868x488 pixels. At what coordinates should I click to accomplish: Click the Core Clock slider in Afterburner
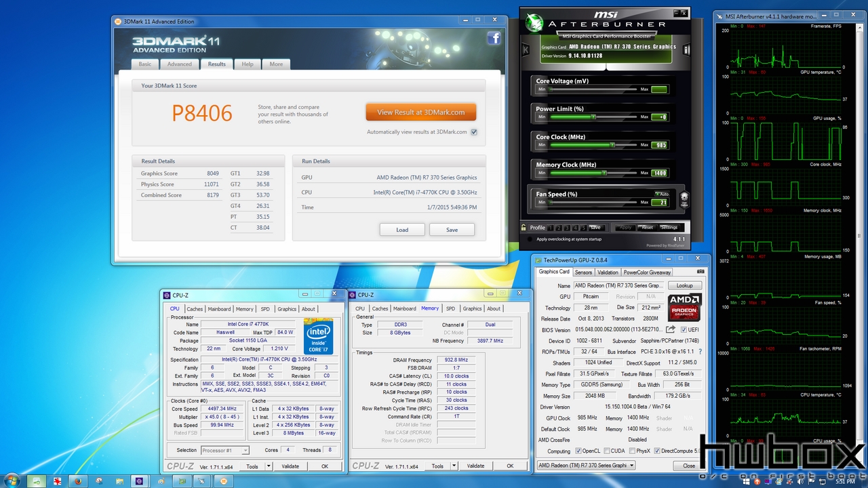(592, 145)
